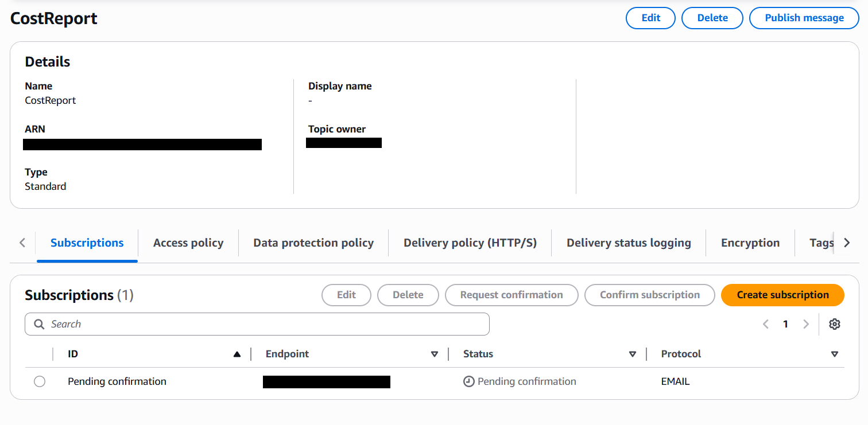Click the EMAIL protocol cell
This screenshot has width=868, height=425.
[676, 381]
